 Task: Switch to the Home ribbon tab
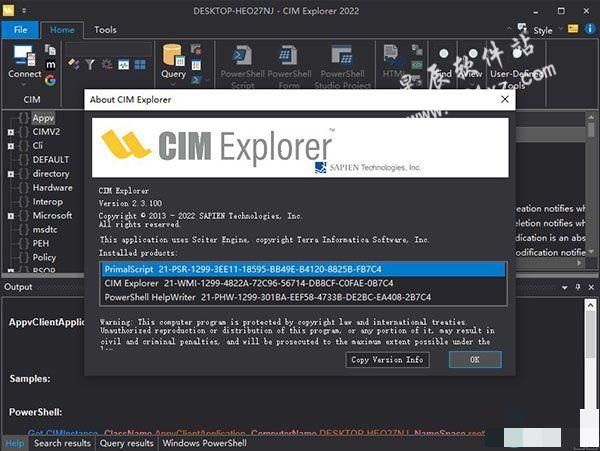[62, 30]
